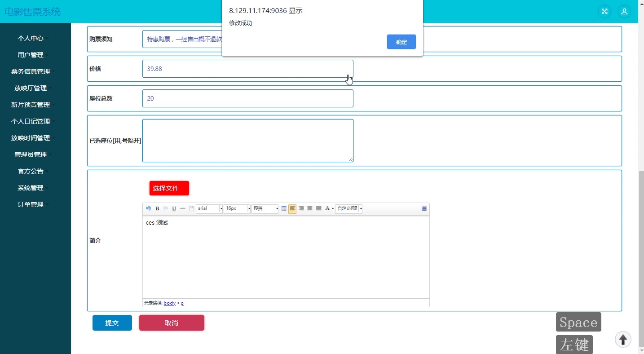Click the 购票须知 input field
The height and width of the screenshot is (354, 644).
pos(182,39)
